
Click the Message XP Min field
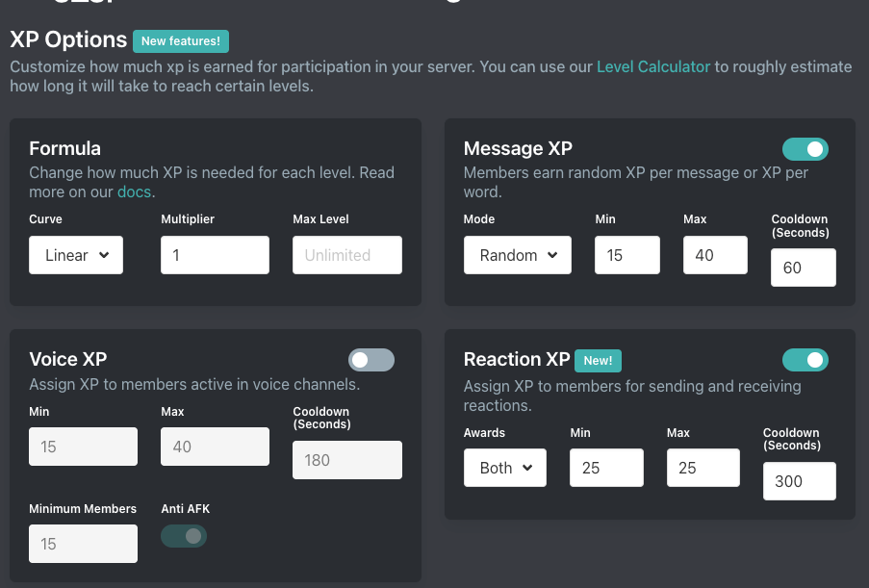pyautogui.click(x=627, y=255)
